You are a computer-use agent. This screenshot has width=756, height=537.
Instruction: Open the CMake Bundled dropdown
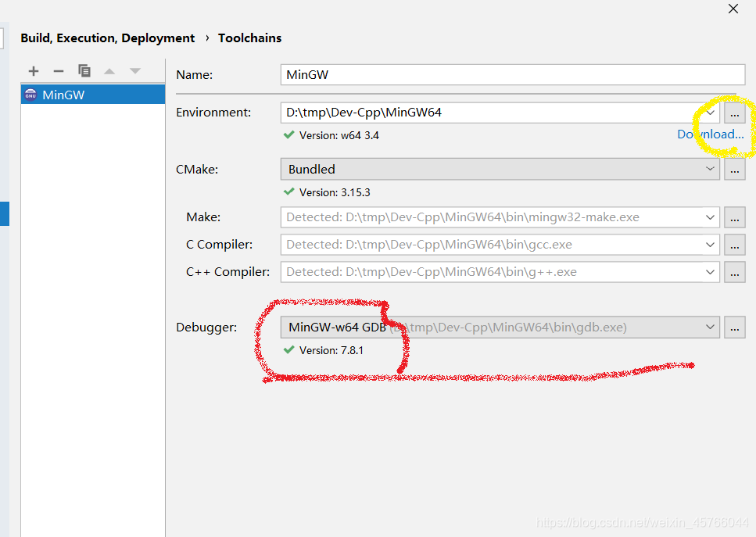pos(500,169)
